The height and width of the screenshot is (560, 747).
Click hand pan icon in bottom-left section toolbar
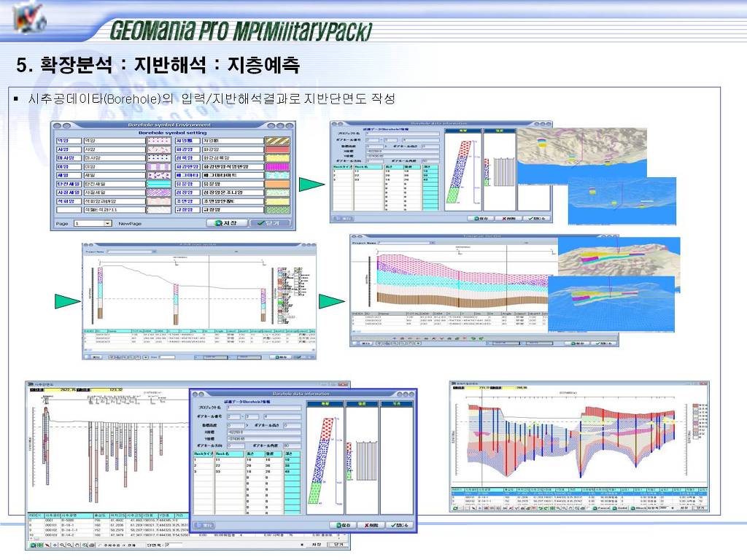77,545
